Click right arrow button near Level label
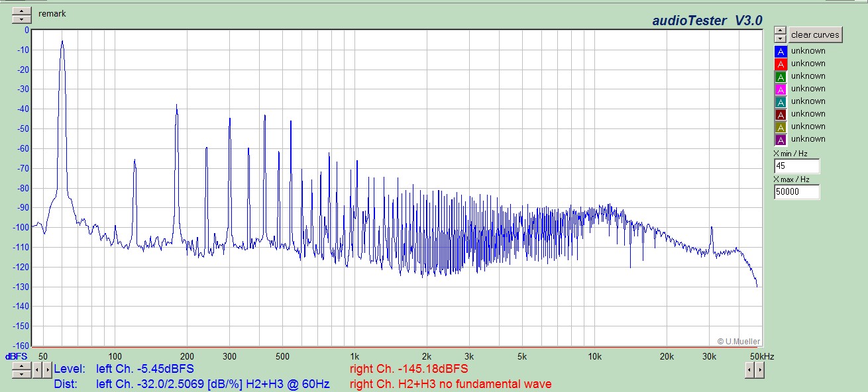The width and height of the screenshot is (868, 392). [x=47, y=370]
